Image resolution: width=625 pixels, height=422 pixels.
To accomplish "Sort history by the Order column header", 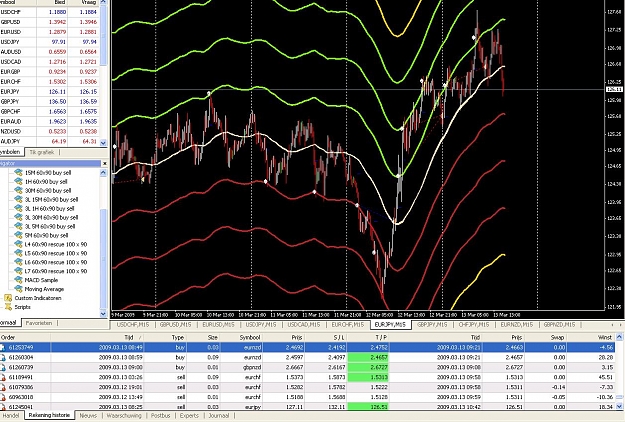I will point(25,337).
